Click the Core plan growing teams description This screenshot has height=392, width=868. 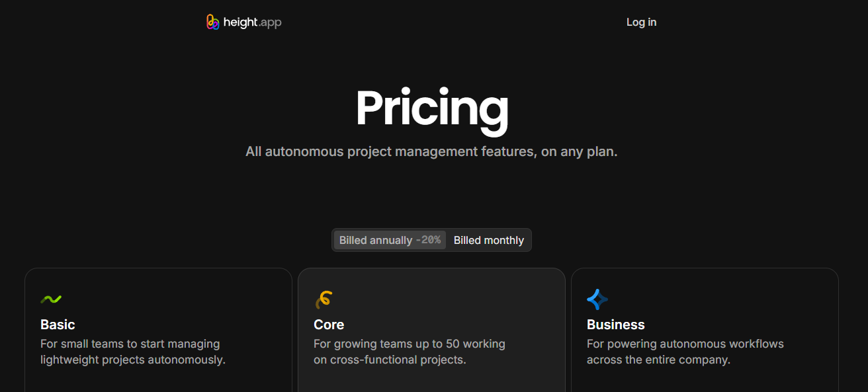[x=410, y=352]
